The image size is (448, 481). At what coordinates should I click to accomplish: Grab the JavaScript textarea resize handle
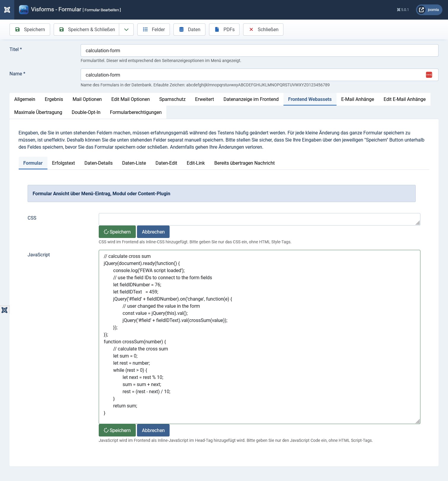[418, 421]
